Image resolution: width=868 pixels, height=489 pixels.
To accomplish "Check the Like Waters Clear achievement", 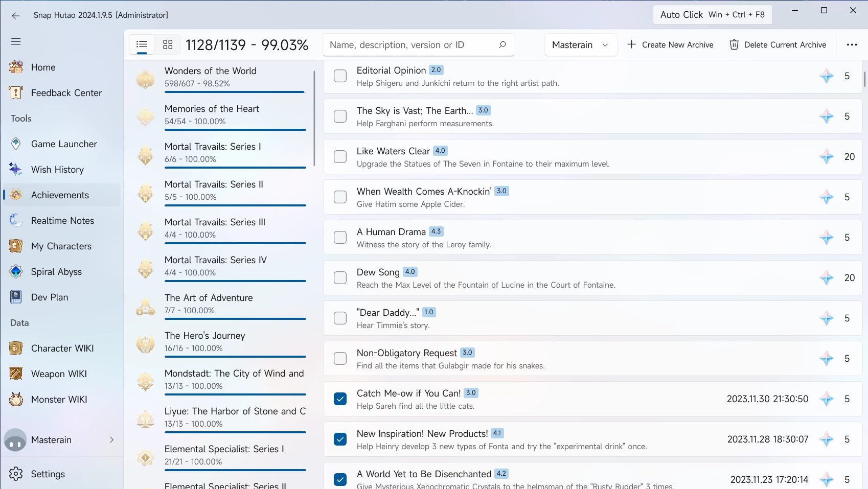I will (x=340, y=156).
